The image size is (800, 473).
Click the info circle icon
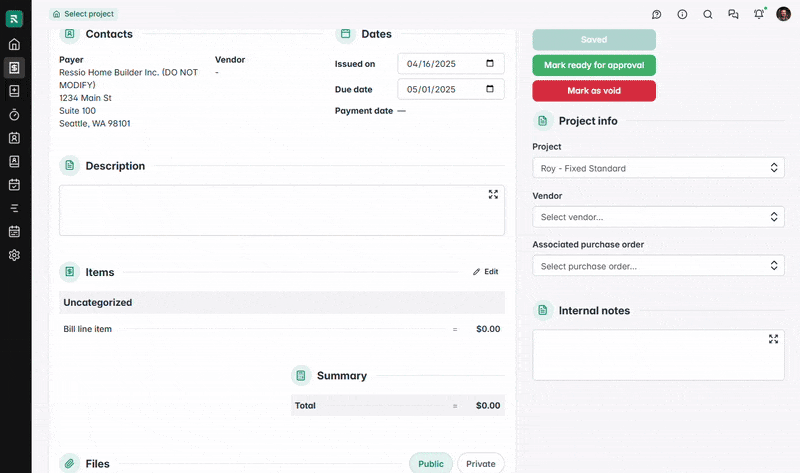click(682, 14)
